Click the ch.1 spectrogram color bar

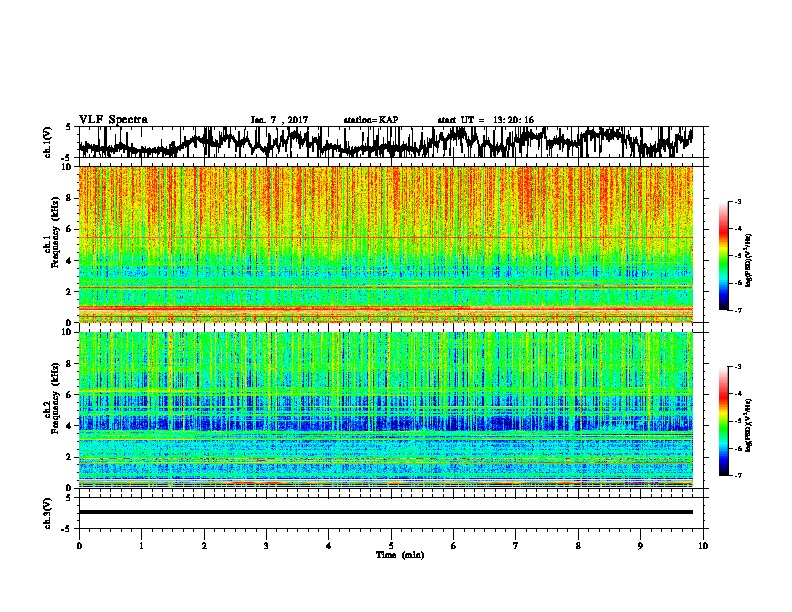724,256
